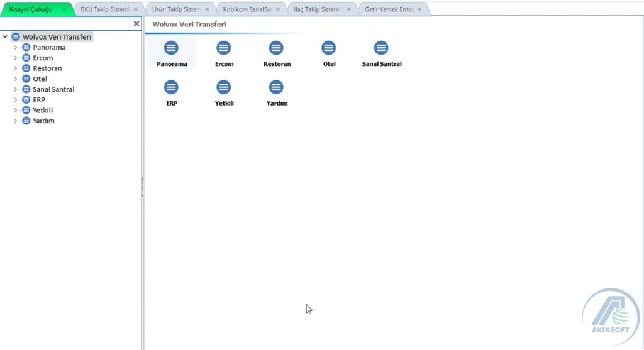
Task: Close the BKÜ Takip Sistemi tab
Action: (136, 9)
